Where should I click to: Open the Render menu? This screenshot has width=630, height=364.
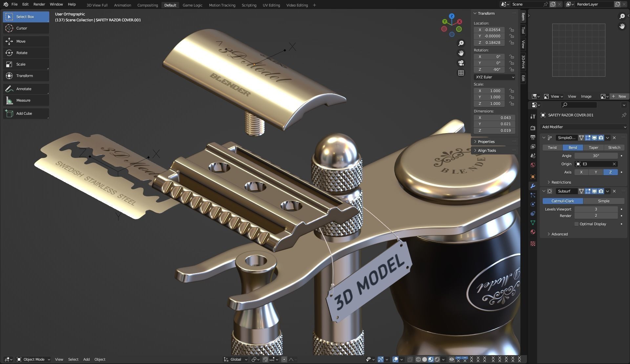(x=39, y=4)
